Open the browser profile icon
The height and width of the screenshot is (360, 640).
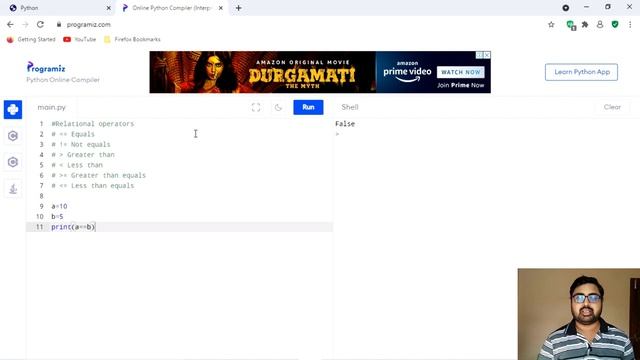(x=600, y=24)
